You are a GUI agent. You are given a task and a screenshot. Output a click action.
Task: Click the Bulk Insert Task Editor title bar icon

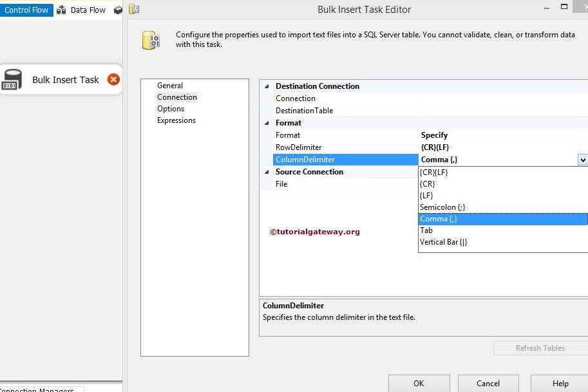134,9
